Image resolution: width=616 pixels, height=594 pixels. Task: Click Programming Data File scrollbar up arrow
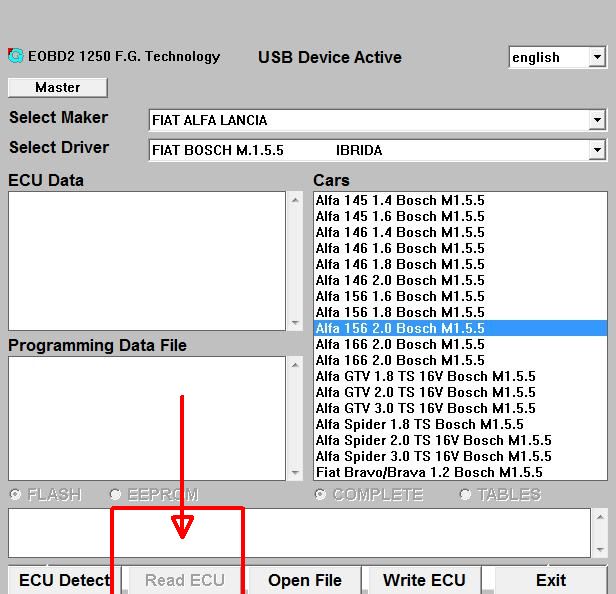coord(295,365)
